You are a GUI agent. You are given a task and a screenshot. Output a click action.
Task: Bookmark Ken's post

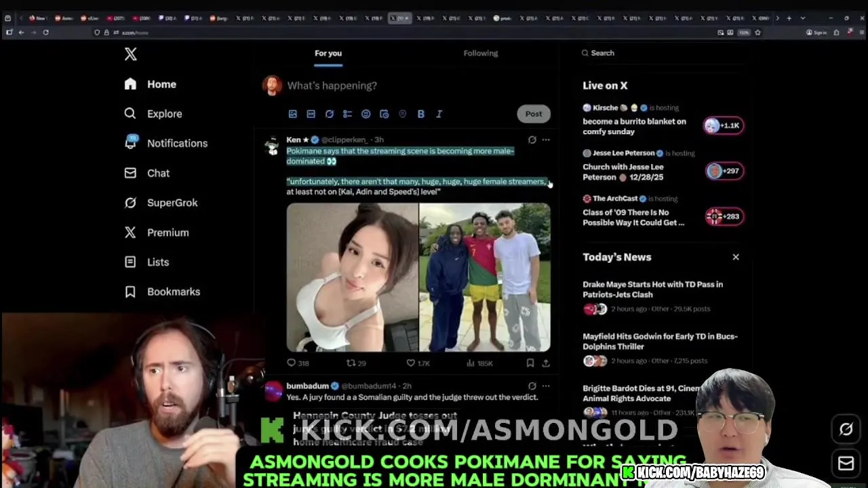coord(530,363)
